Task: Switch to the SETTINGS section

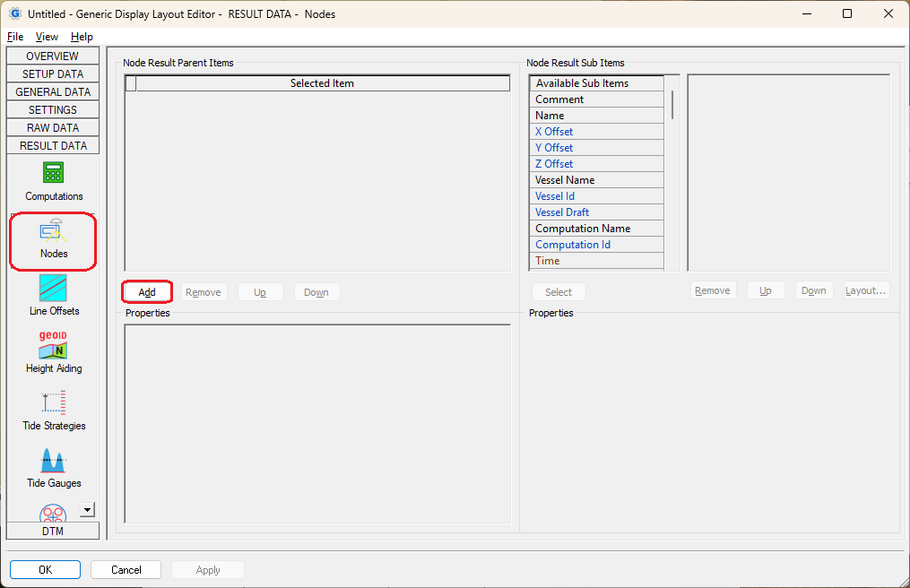Action: [53, 109]
